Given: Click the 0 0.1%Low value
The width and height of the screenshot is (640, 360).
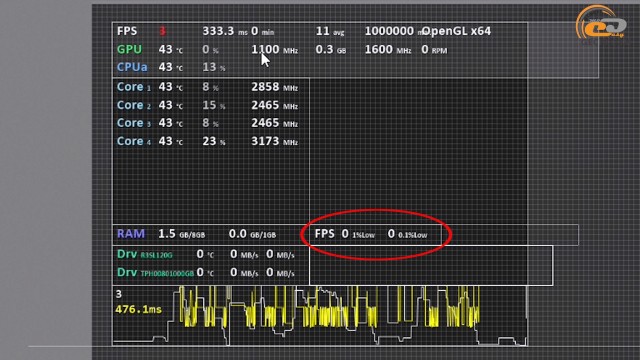Looking at the screenshot, I should pos(407,234).
